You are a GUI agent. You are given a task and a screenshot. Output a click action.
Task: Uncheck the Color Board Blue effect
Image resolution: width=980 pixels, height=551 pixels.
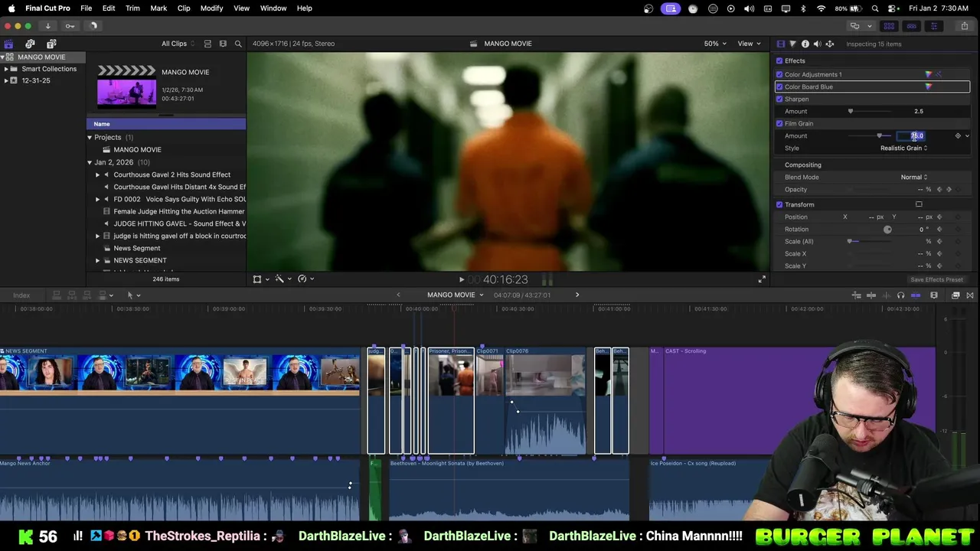779,86
